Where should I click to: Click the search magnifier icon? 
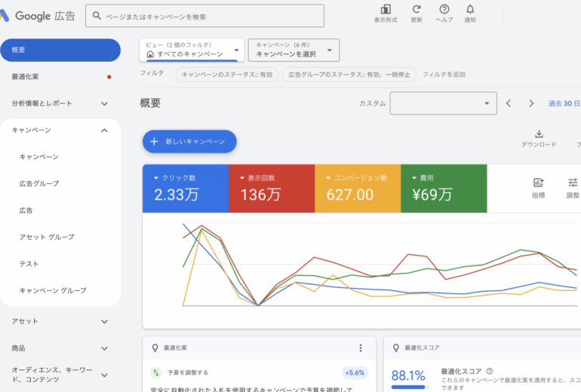[x=97, y=16]
